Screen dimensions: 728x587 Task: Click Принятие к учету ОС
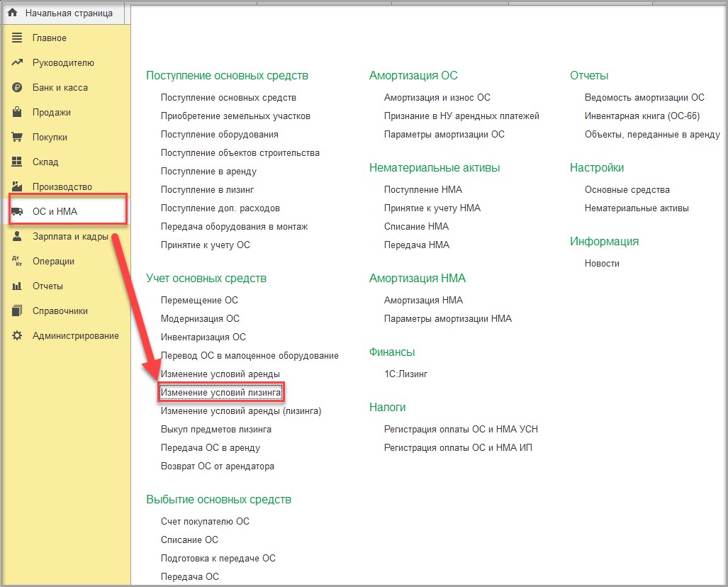pyautogui.click(x=205, y=245)
